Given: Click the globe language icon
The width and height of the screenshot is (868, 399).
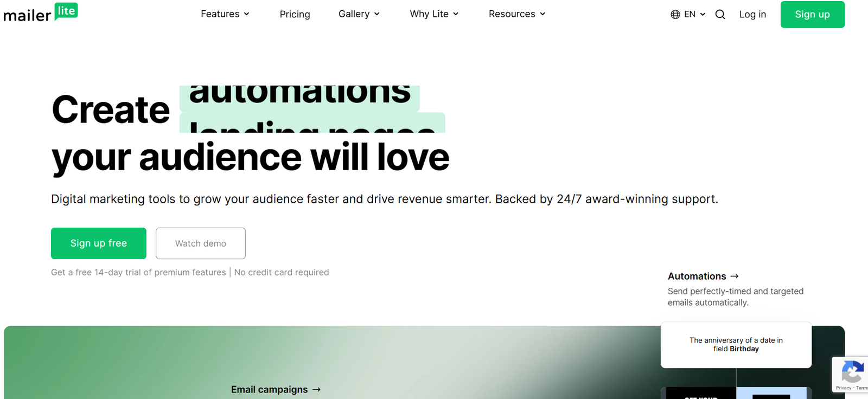Looking at the screenshot, I should 675,15.
